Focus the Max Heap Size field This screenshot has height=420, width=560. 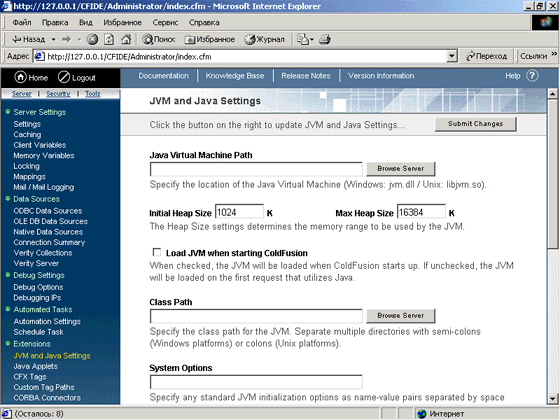[x=421, y=212]
